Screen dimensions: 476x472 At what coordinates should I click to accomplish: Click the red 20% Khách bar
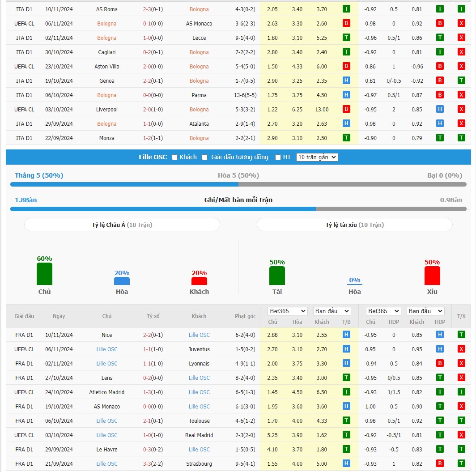199,281
